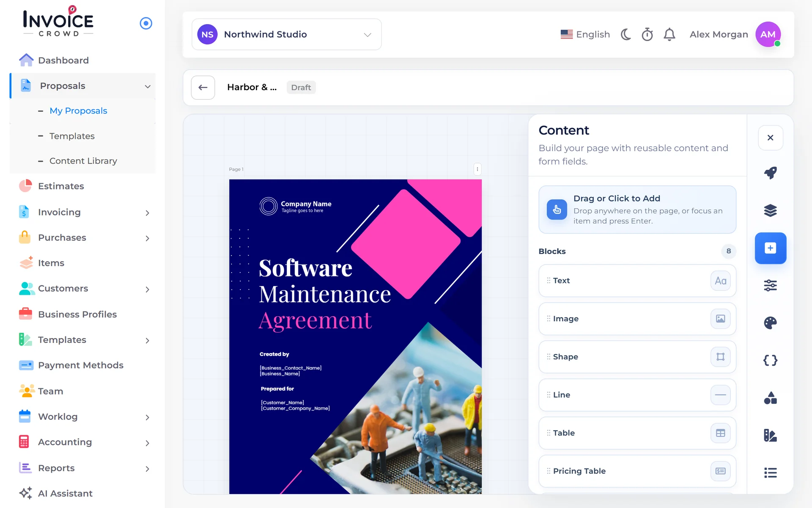Open the sliders settings icon panel

tap(770, 285)
